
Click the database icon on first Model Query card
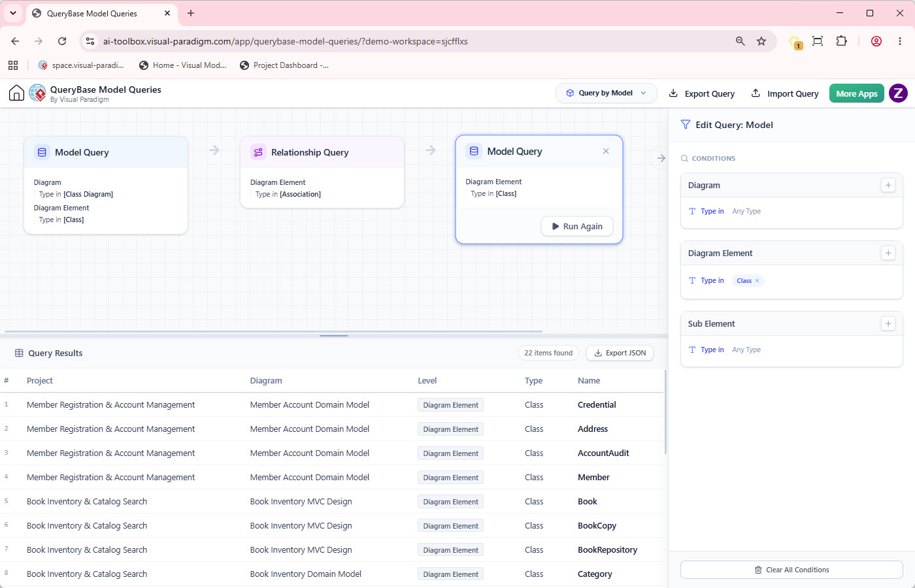coord(42,152)
